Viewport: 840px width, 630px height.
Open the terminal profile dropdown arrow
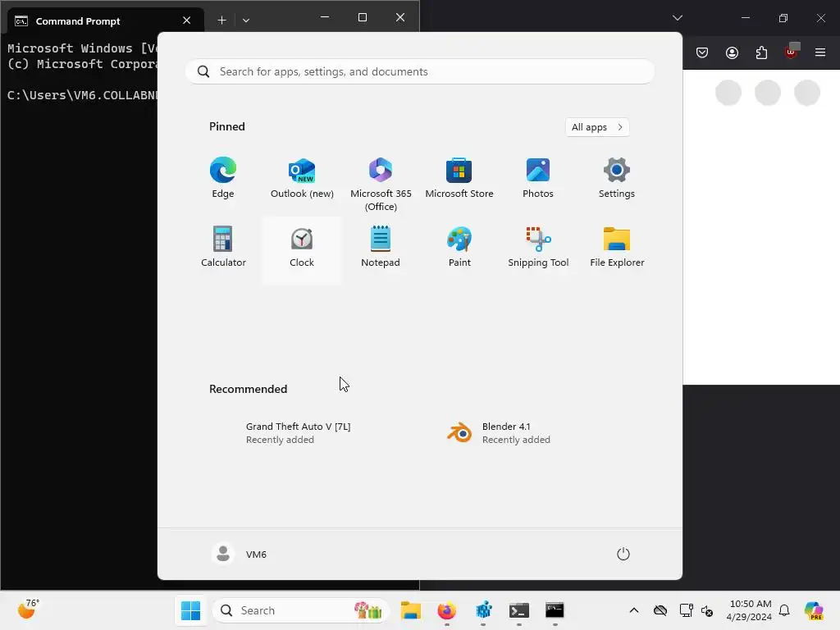[246, 21]
